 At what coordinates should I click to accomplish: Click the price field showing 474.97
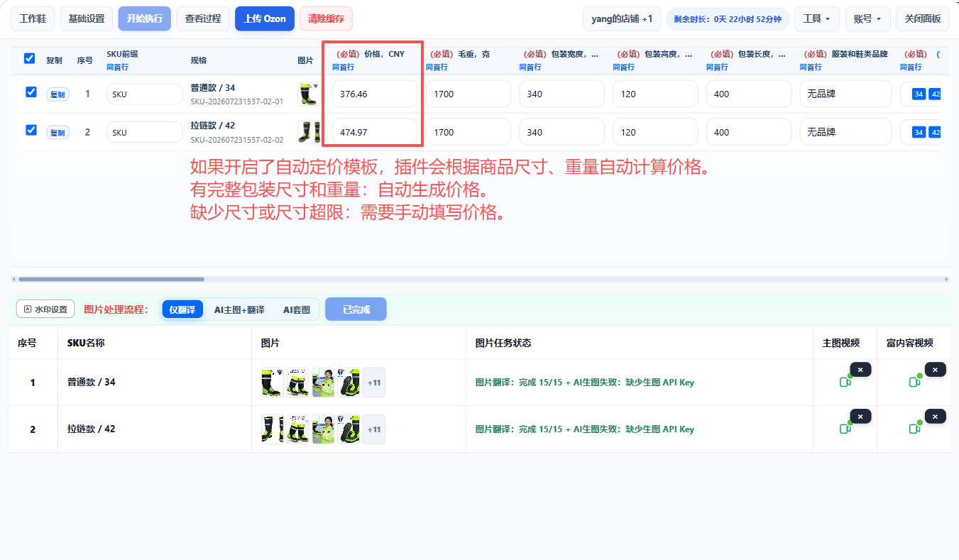(375, 132)
